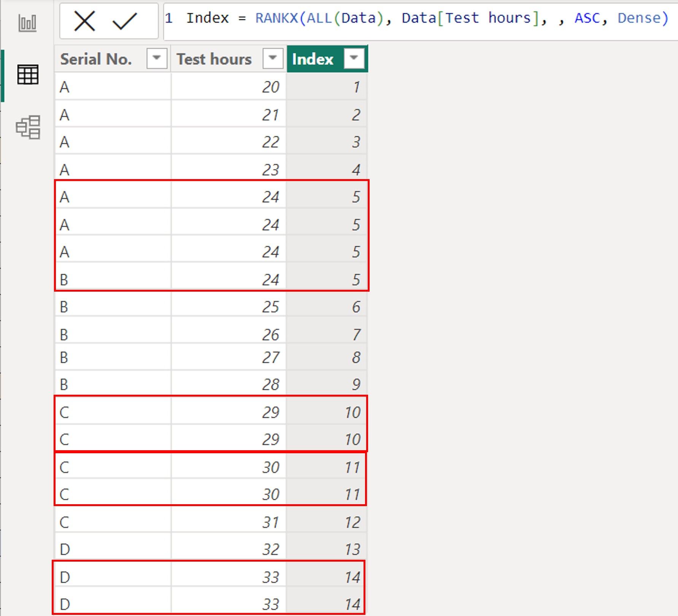
Task: Select Index cell with value 8
Action: tap(327, 357)
